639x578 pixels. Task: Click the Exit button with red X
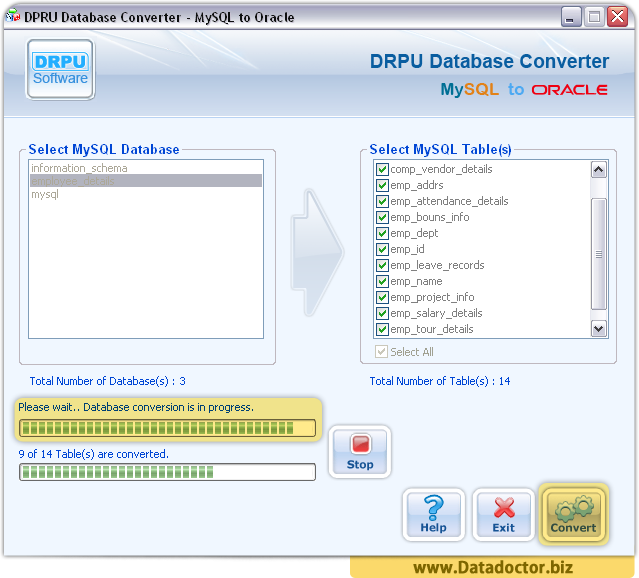[x=504, y=514]
